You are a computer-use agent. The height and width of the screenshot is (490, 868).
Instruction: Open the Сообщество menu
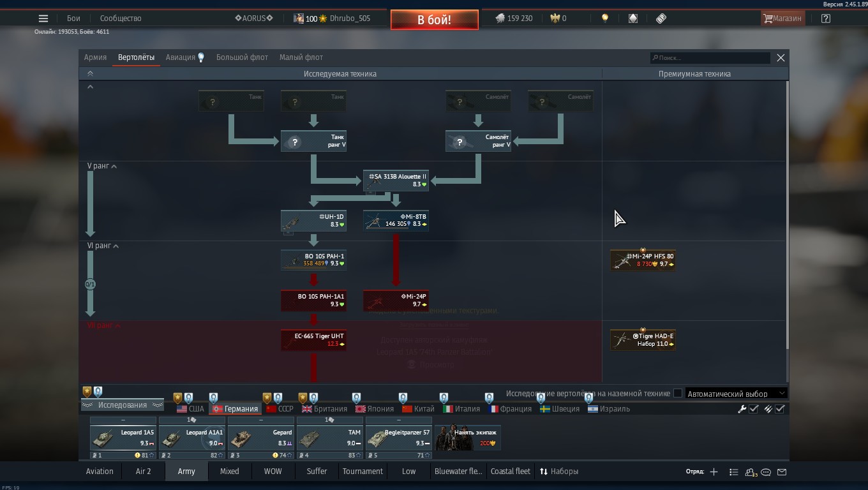tap(121, 19)
